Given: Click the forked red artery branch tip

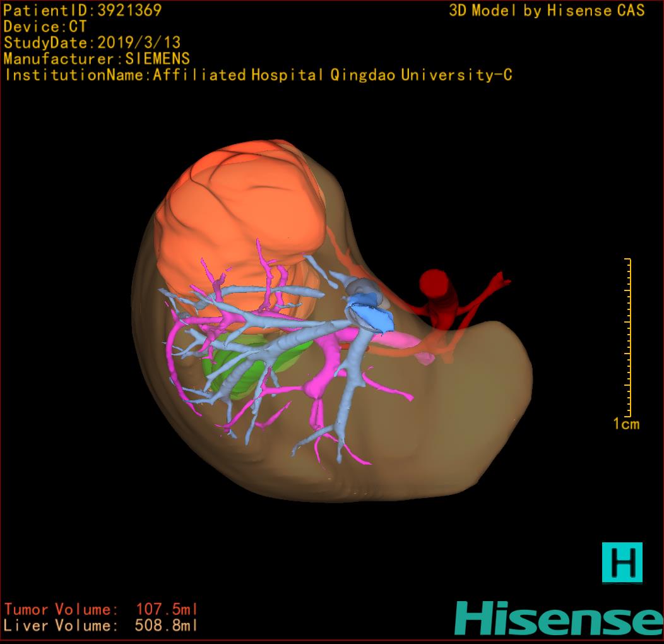Looking at the screenshot, I should pyautogui.click(x=501, y=279).
